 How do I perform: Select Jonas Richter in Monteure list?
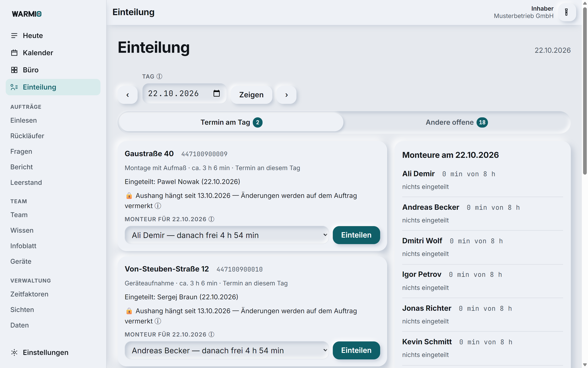click(x=427, y=308)
